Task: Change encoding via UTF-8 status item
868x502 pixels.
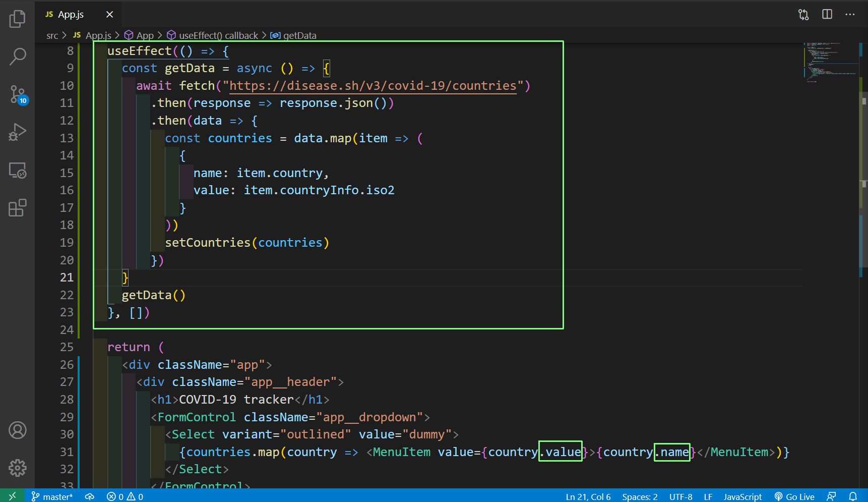Action: 680,496
